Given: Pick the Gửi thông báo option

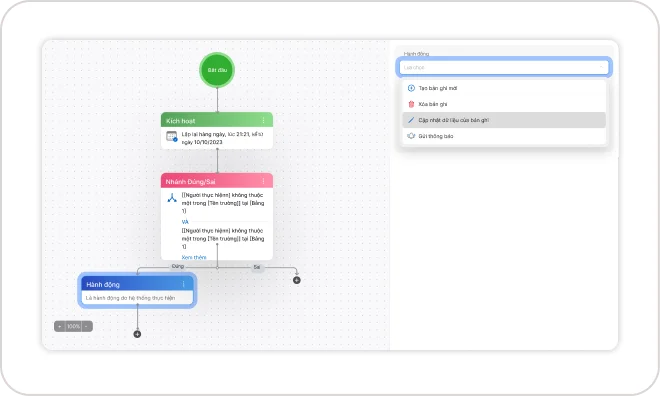Looking at the screenshot, I should (504, 136).
